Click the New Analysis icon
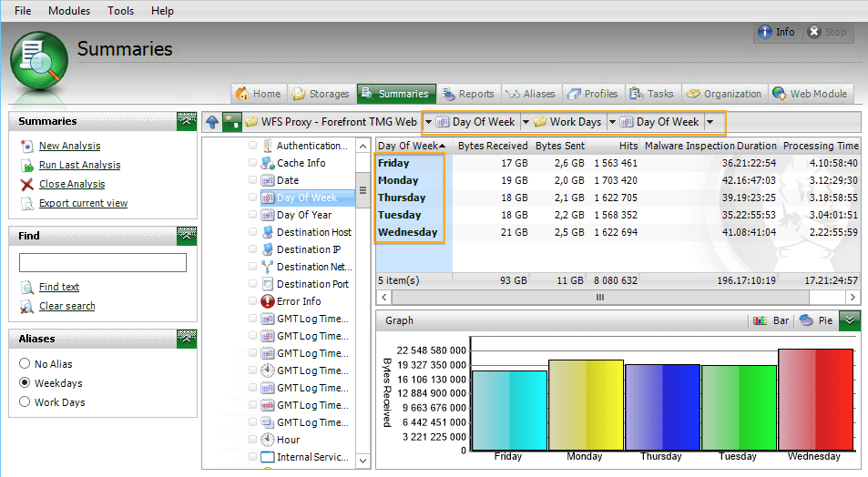Viewport: 868px width, 477px height. 26,146
